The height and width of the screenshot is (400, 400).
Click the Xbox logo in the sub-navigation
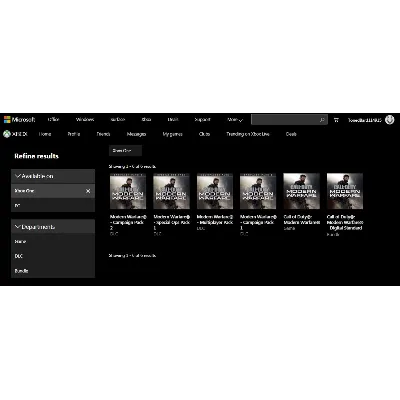(x=15, y=134)
